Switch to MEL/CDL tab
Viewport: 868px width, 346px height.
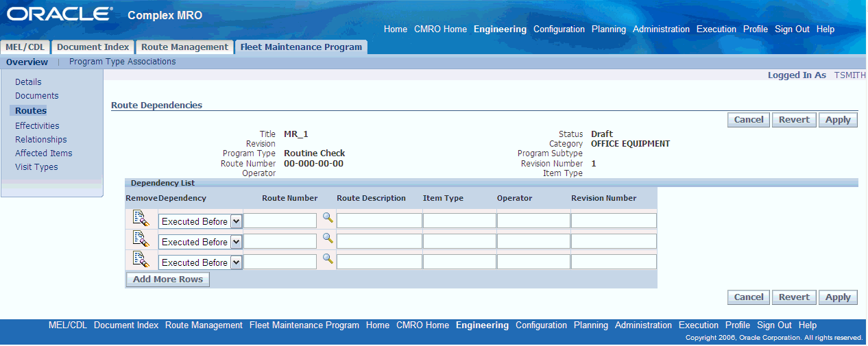coord(25,47)
